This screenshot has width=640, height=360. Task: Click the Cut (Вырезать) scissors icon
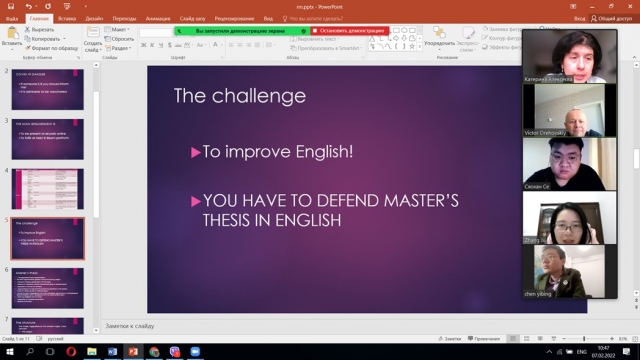pyautogui.click(x=27, y=29)
